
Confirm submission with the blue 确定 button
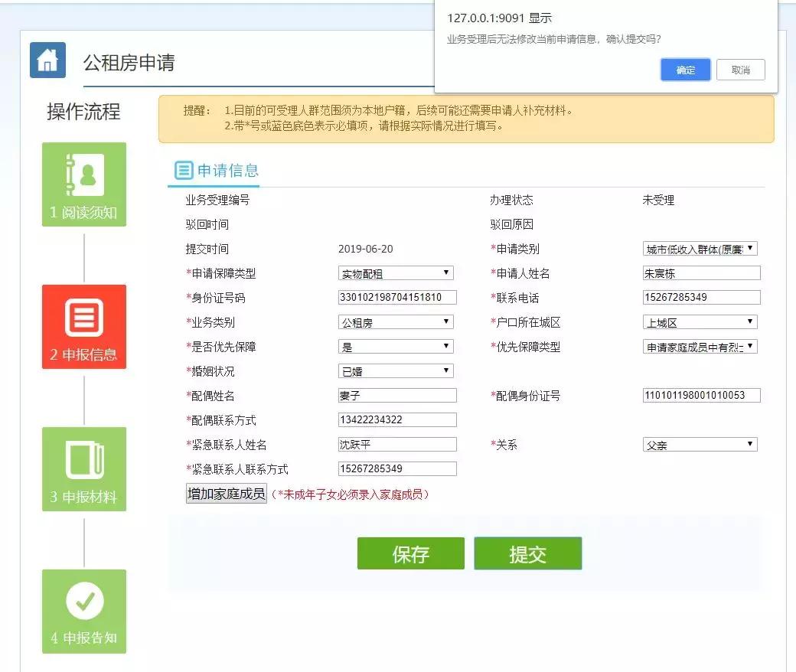pos(685,70)
